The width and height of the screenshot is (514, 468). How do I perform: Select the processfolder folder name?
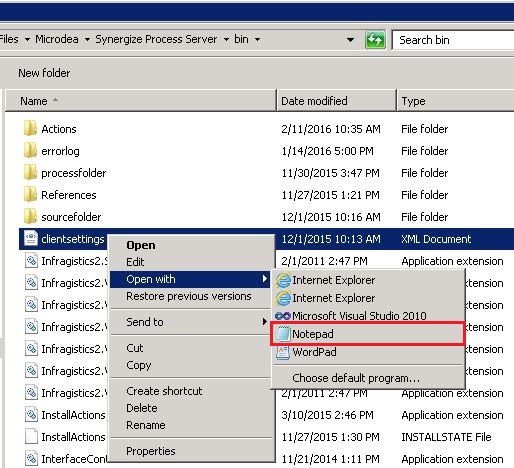(74, 173)
